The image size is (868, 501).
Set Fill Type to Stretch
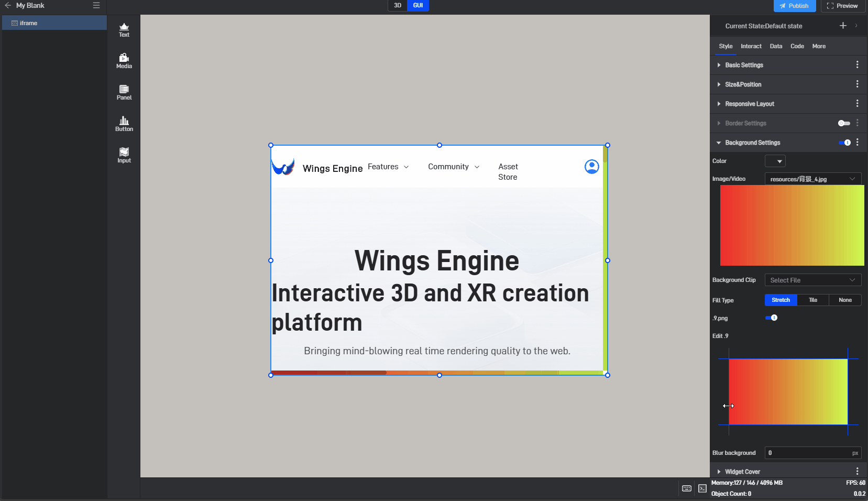coord(781,300)
